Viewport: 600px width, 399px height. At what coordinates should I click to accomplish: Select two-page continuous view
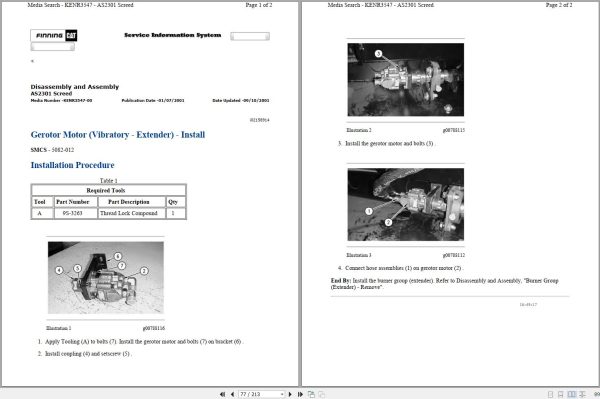pos(582,394)
